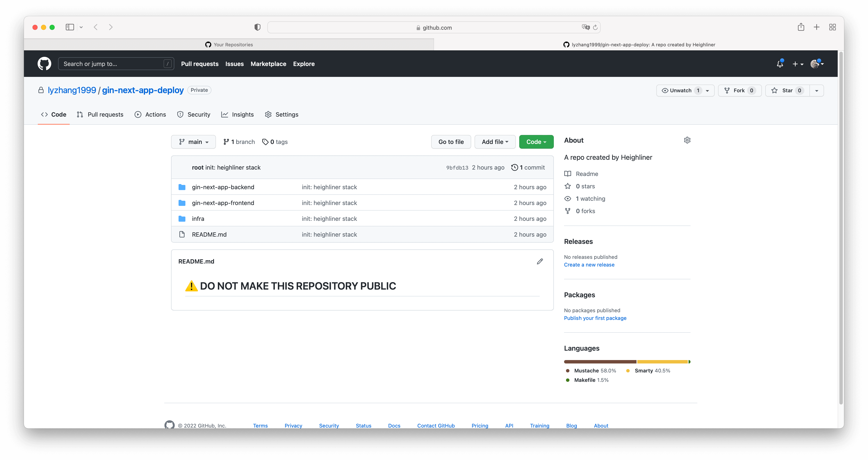This screenshot has width=868, height=460.
Task: Go back with the browser back arrow
Action: [96, 27]
